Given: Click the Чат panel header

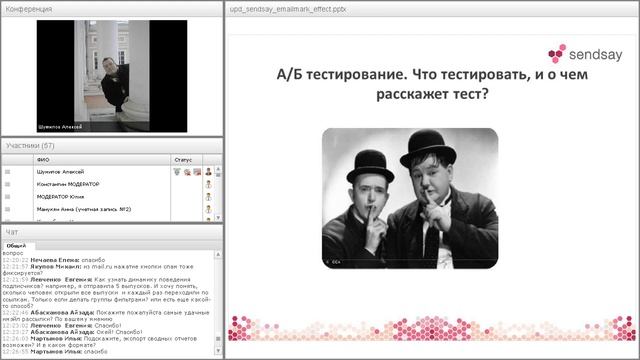Looking at the screenshot, I should (x=112, y=232).
